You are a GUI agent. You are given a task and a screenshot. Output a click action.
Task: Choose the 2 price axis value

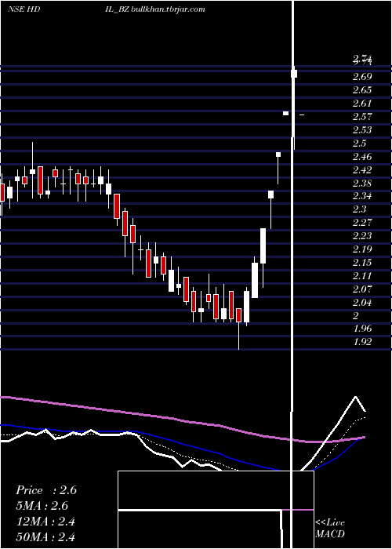(356, 316)
